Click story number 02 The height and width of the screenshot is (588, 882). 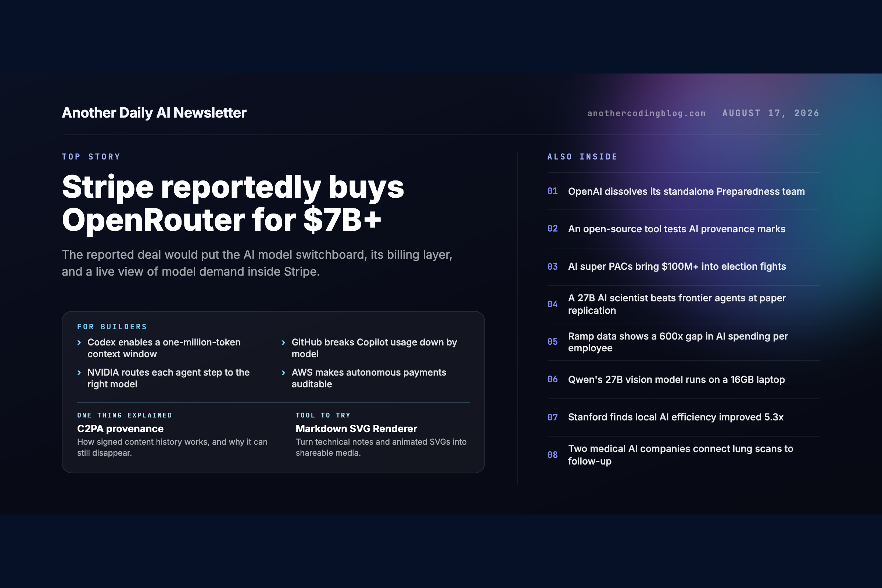pyautogui.click(x=552, y=229)
